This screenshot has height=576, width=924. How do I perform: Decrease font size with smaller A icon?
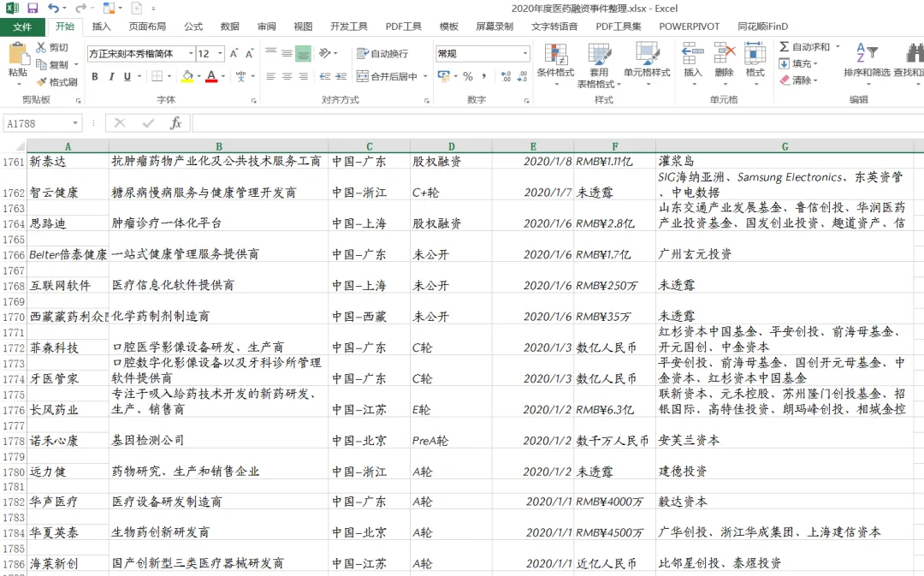click(x=249, y=54)
